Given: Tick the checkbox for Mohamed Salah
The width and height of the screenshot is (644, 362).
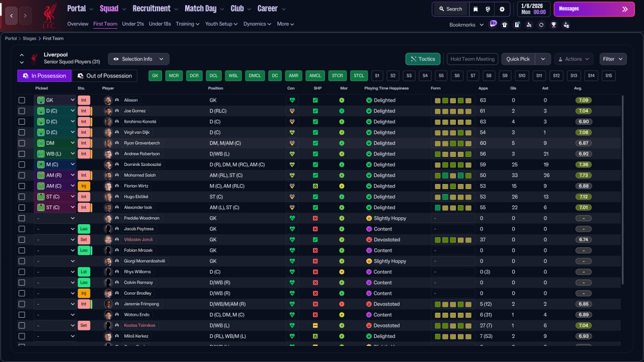Looking at the screenshot, I should [x=22, y=175].
